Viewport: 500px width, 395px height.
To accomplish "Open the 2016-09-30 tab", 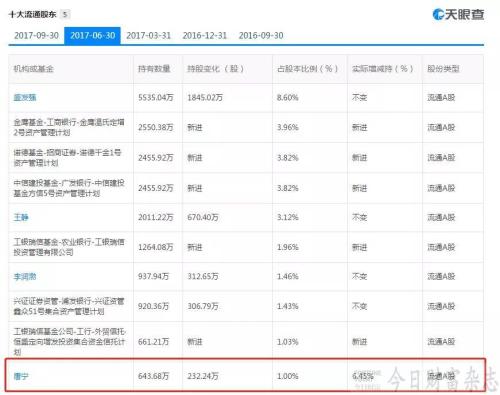I will click(x=261, y=35).
